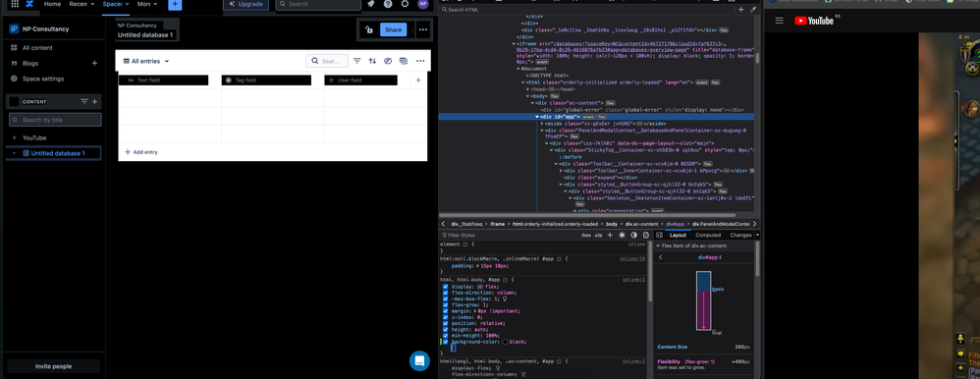Click the eyedropper icon in inspector
This screenshot has width=980, height=379.
(753, 10)
